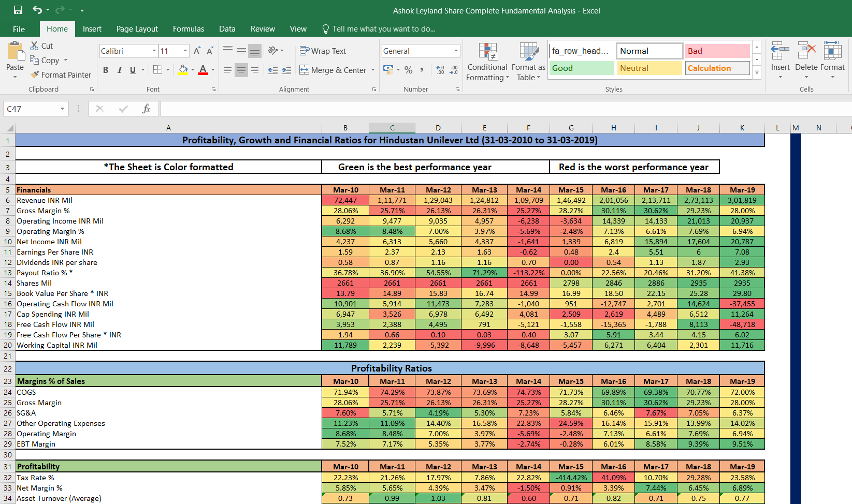The image size is (852, 504).
Task: Apply Percent Style format
Action: coord(409,70)
